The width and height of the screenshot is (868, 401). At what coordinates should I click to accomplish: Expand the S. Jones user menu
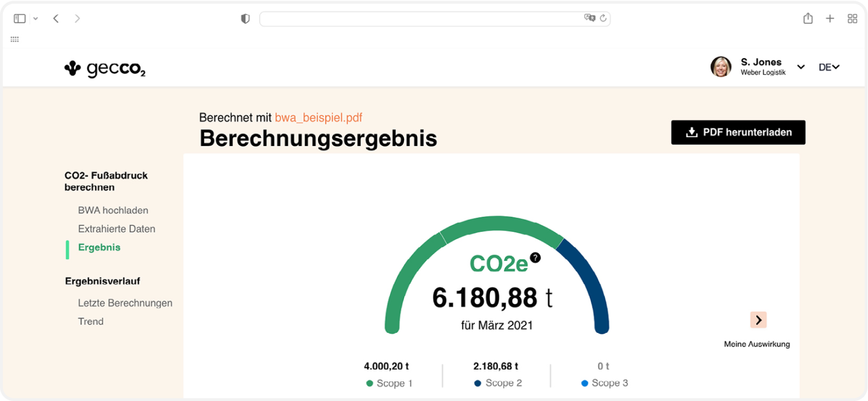[800, 67]
